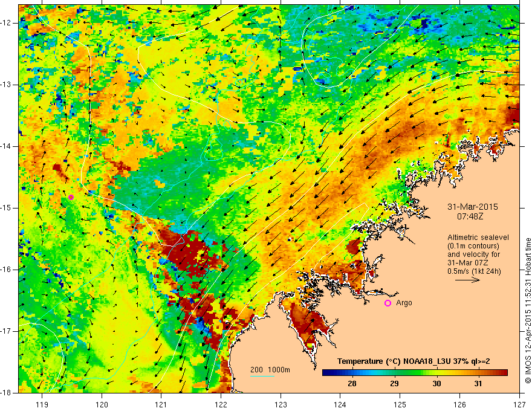This screenshot has width=532, height=411.
Task: Click the cyan 200m bathymetry legend line
Action: pyautogui.click(x=262, y=376)
